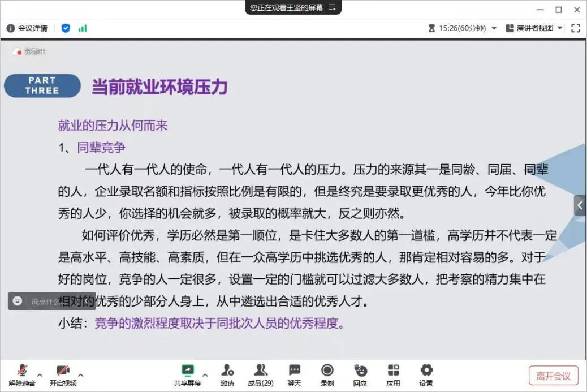Open the 应用 apps icon

point(393,371)
